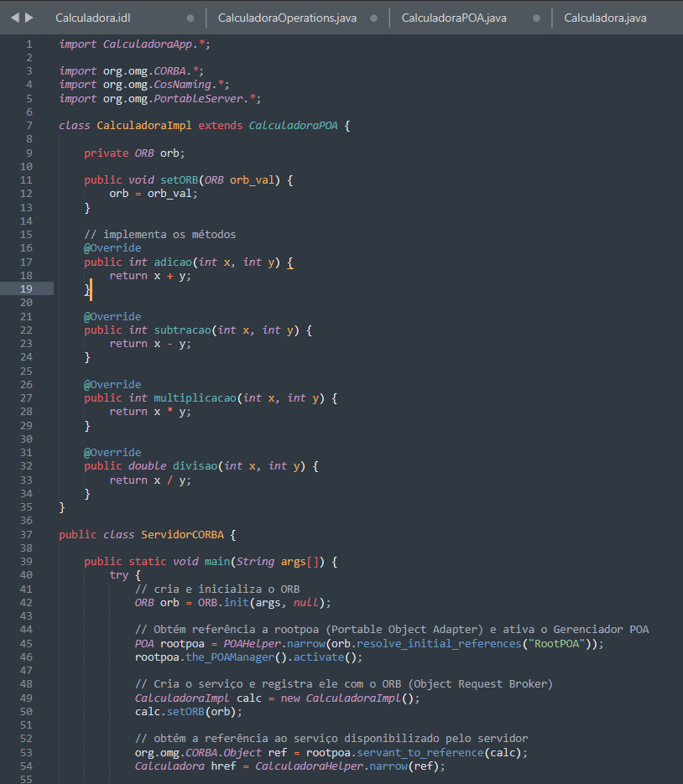Click '// cria e inicializa o ORB' comment
Screen dimensions: 683x784
[217, 589]
